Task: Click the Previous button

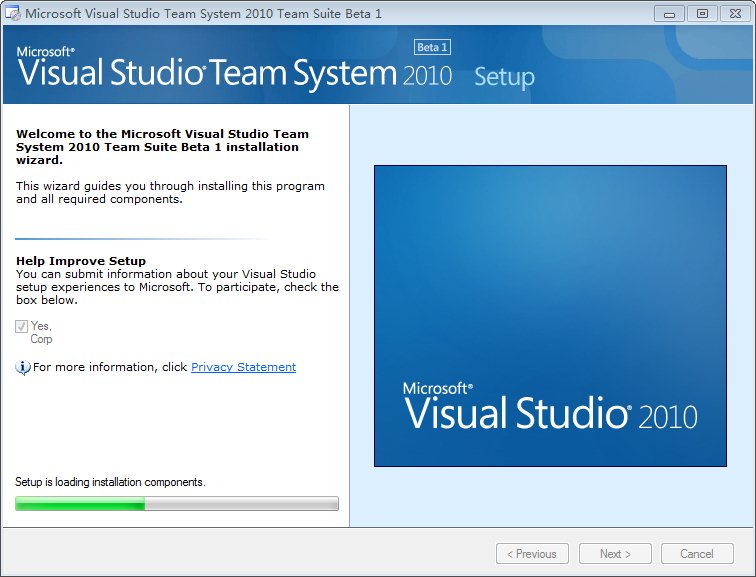Action: (x=532, y=554)
